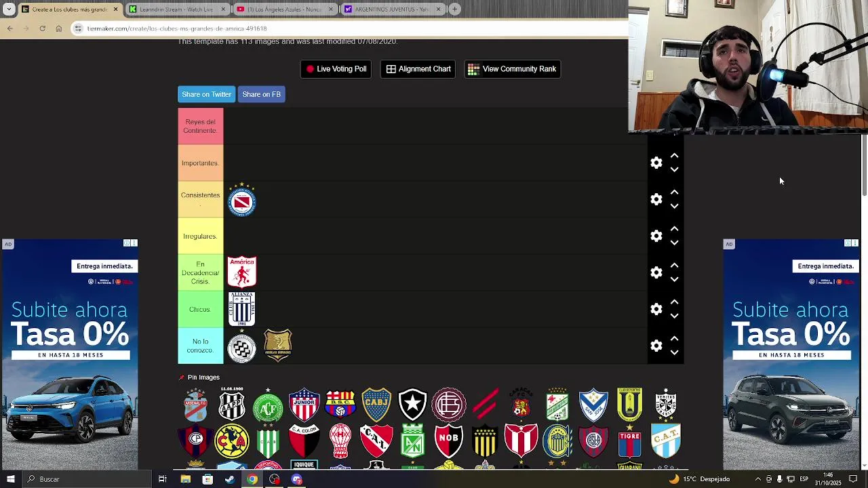Reload the browser page

click(42, 28)
